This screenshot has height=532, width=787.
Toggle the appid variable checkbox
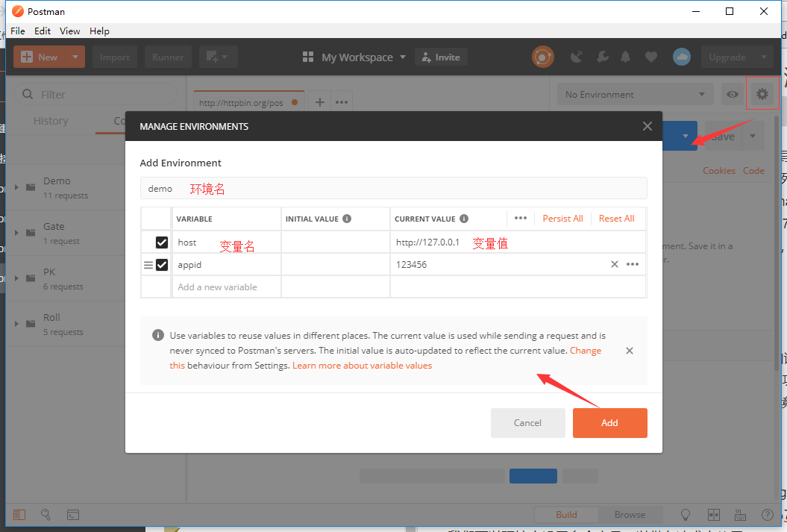click(x=162, y=264)
